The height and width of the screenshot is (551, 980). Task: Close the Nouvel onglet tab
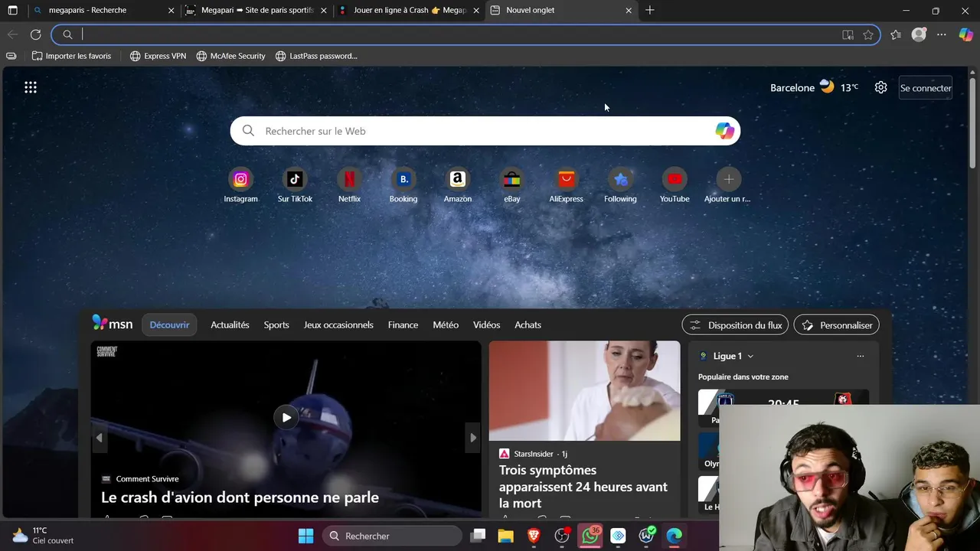tap(629, 10)
